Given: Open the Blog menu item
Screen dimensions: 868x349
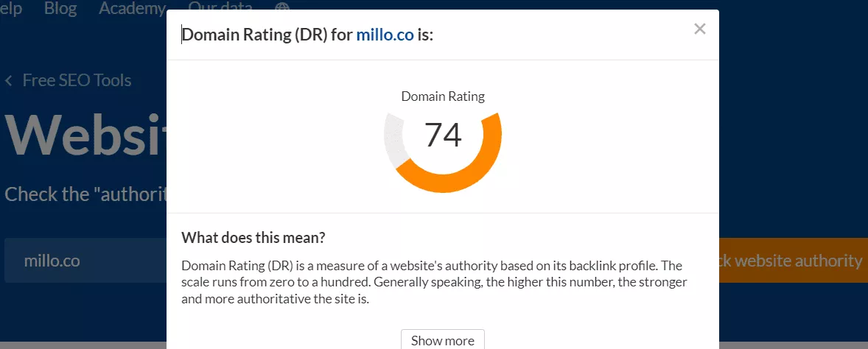Looking at the screenshot, I should coord(60,8).
